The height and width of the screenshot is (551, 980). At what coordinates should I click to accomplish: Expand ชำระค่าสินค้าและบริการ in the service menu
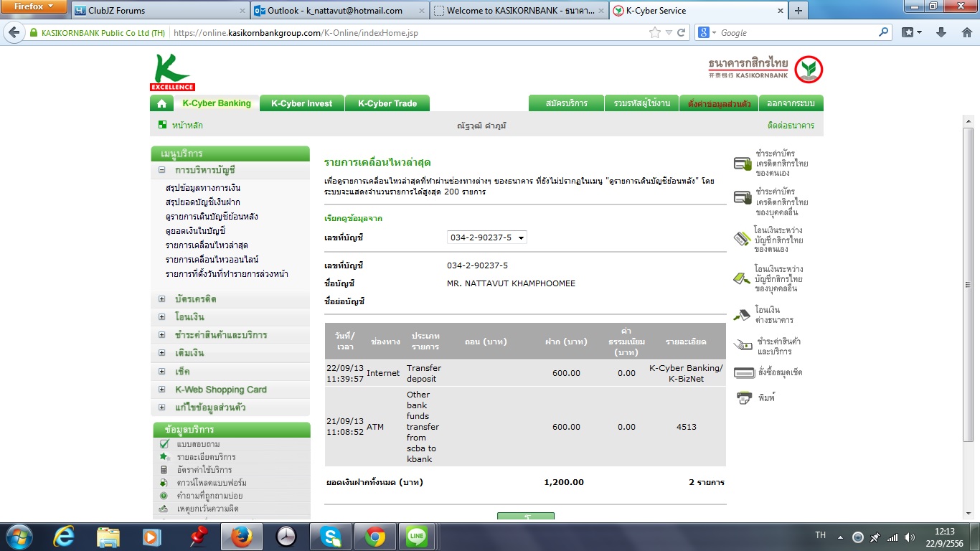(x=162, y=335)
